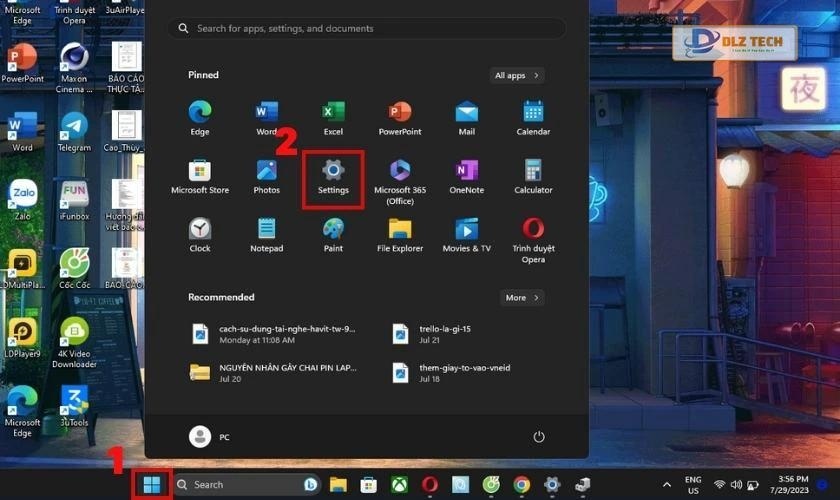Open 3uTools shortcut on the desktop
The width and height of the screenshot is (840, 500).
coord(74,406)
